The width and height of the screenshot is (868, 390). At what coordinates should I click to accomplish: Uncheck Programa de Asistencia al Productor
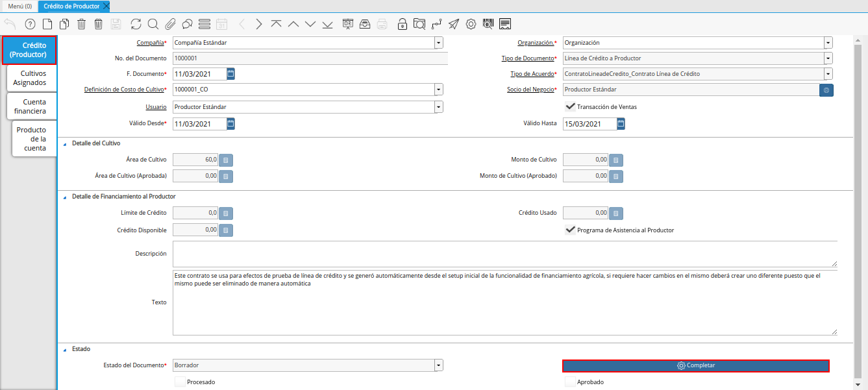(570, 230)
